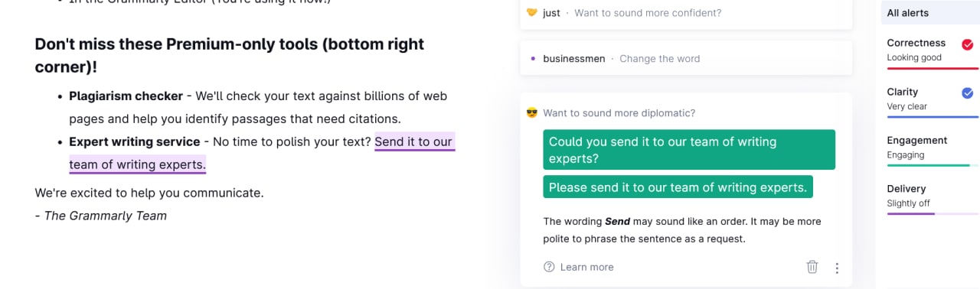This screenshot has width=980, height=289.
Task: Click the purple dot beside businessmen
Action: (x=532, y=59)
